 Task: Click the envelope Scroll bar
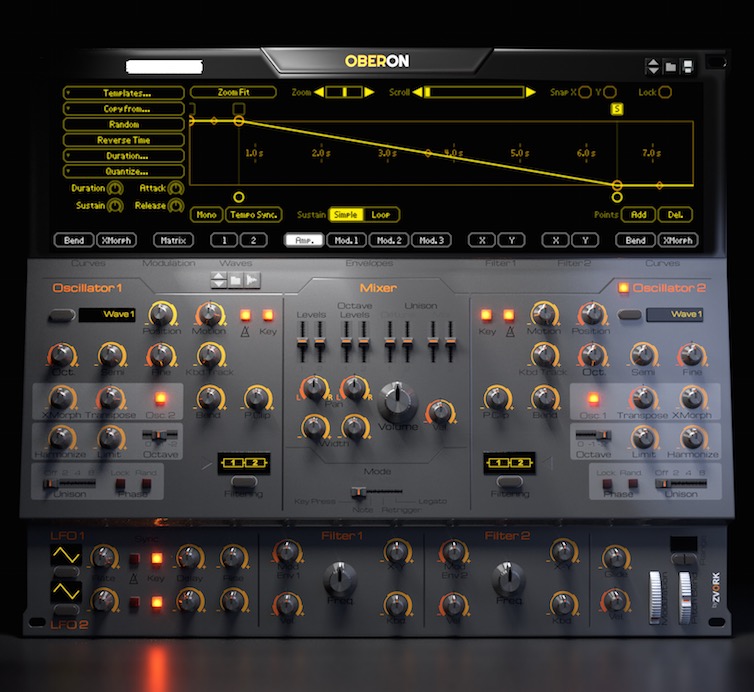(x=474, y=92)
